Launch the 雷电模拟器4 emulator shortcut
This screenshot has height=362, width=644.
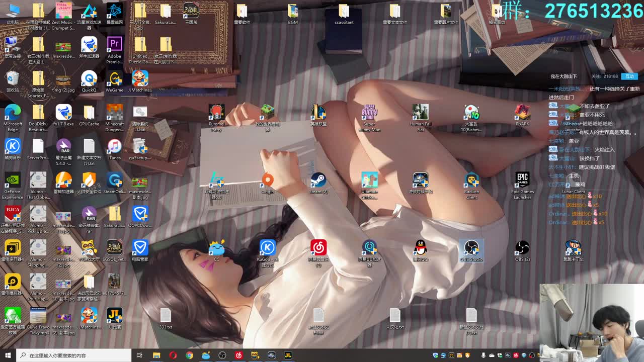click(x=13, y=285)
